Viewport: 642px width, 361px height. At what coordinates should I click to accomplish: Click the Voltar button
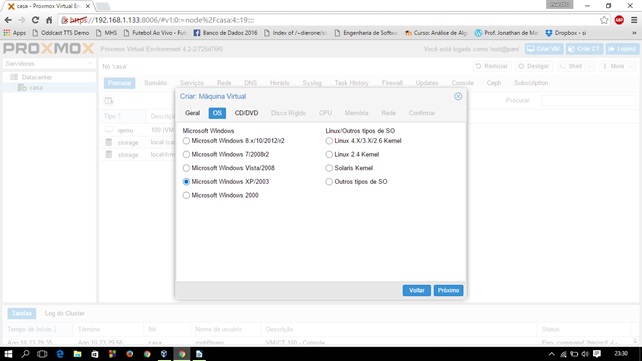416,290
